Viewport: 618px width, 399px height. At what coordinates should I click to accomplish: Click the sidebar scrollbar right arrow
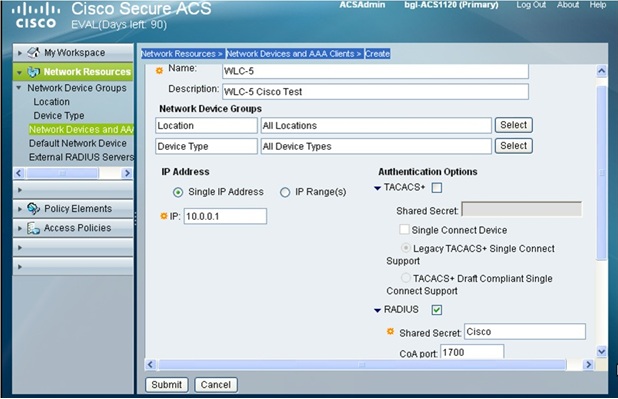pyautogui.click(x=127, y=173)
